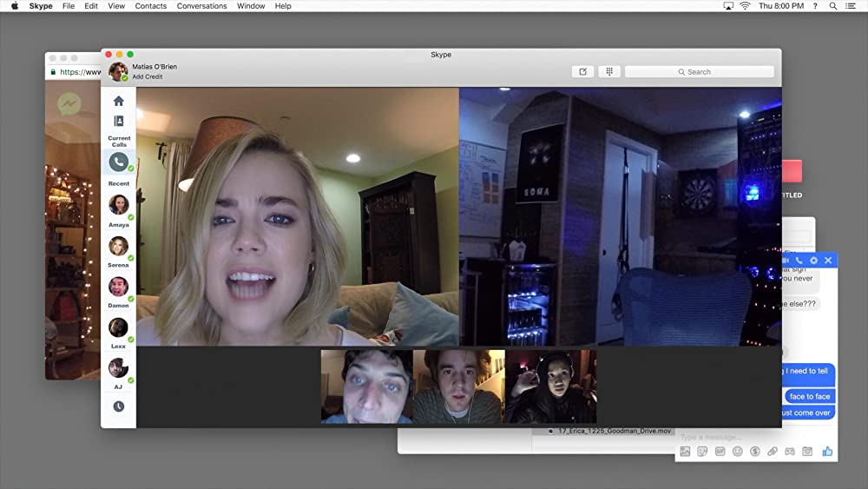Attach a file with the paperclip icon
This screenshot has height=489, width=868.
(773, 452)
